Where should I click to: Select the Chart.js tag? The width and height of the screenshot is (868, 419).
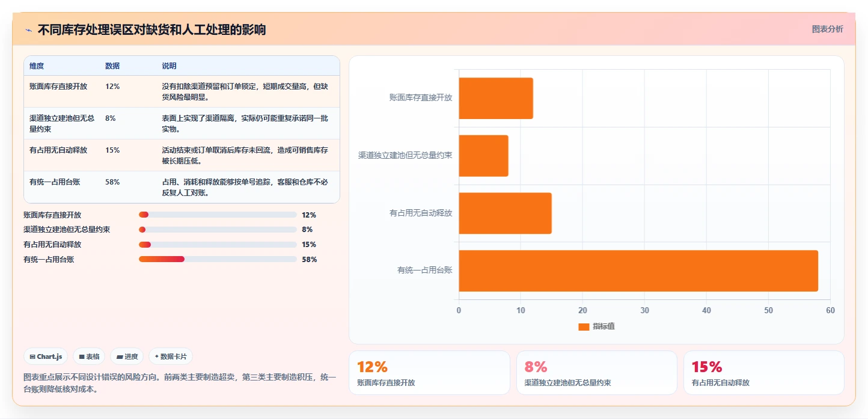click(x=46, y=356)
